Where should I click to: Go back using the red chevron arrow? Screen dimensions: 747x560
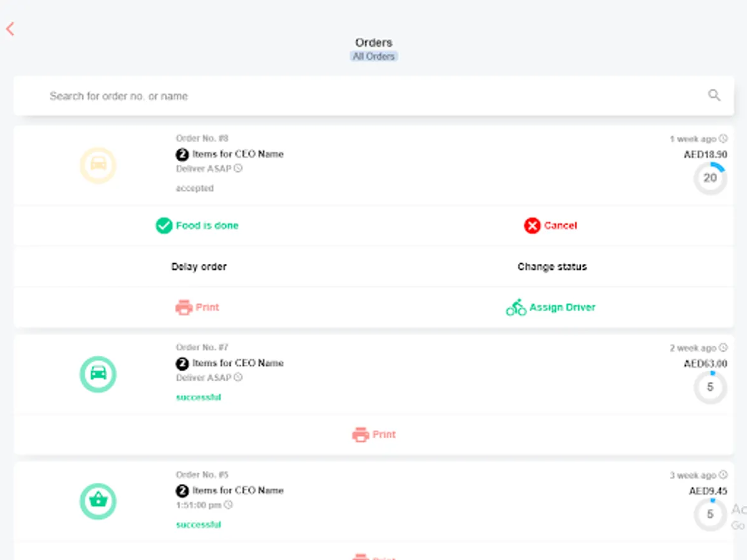[10, 29]
